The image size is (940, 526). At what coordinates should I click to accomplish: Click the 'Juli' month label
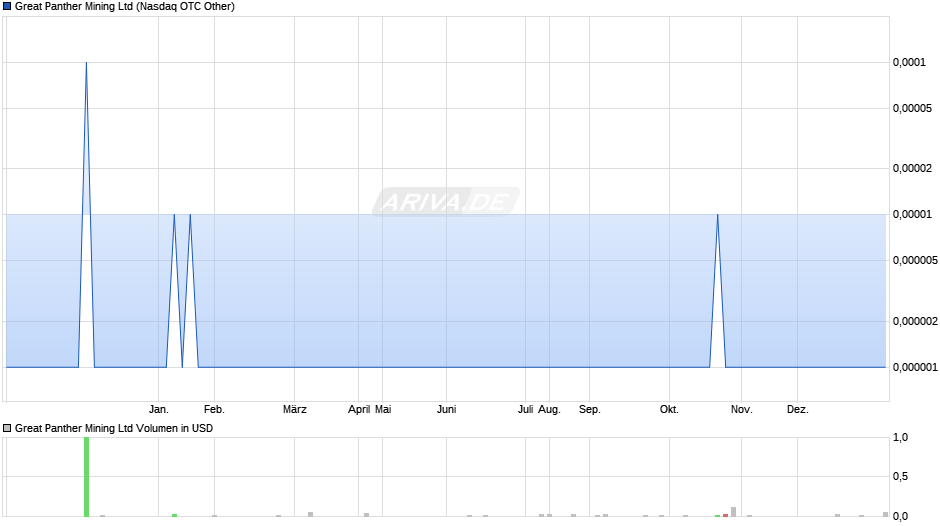525,410
